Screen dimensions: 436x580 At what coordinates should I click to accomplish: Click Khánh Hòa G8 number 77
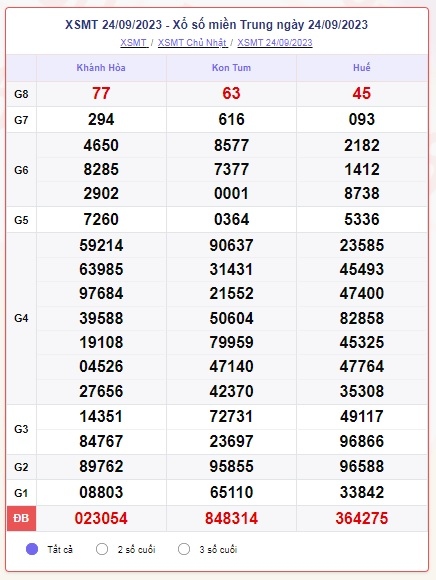pyautogui.click(x=101, y=93)
